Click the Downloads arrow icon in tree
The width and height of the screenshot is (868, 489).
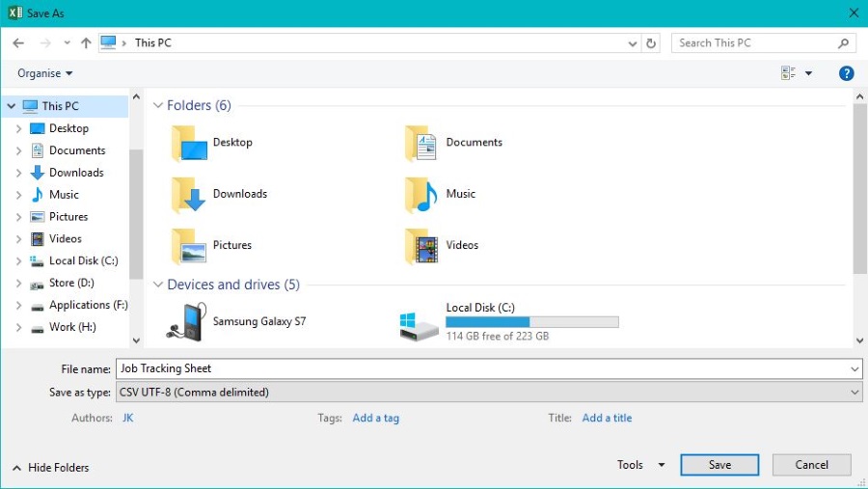(x=37, y=173)
